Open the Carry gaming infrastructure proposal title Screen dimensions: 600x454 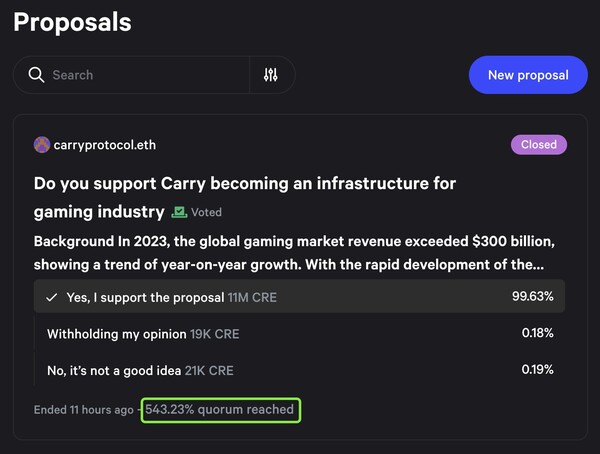pyautogui.click(x=244, y=184)
